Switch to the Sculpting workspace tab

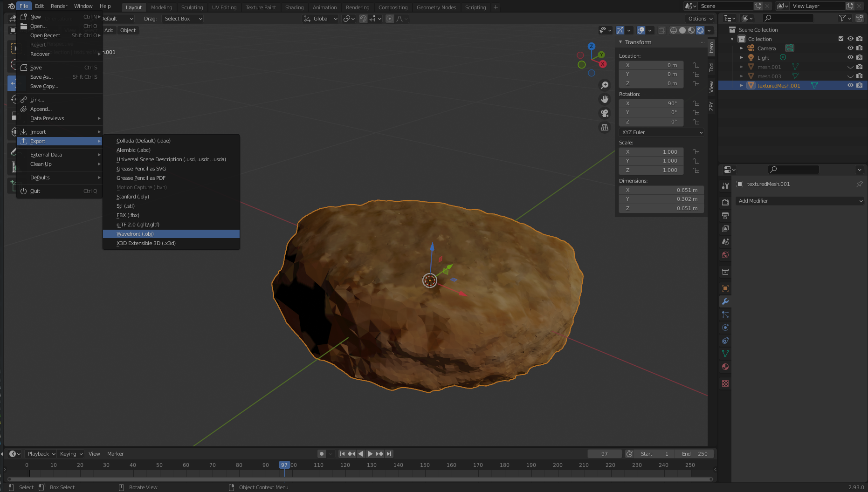pos(192,7)
